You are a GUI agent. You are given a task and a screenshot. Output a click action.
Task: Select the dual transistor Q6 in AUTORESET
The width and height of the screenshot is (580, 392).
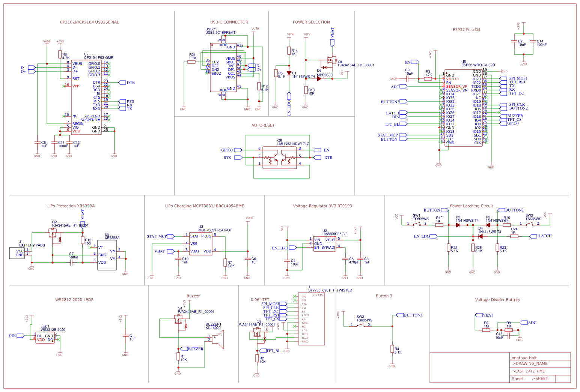[x=280, y=158]
